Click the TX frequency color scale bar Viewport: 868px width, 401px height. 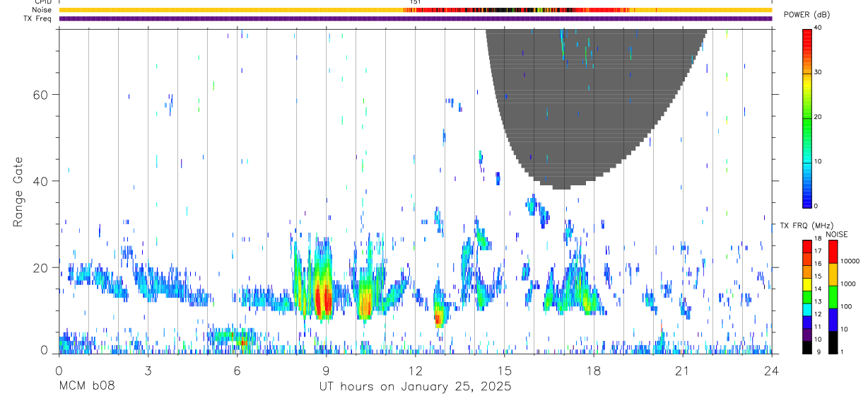coord(807,296)
